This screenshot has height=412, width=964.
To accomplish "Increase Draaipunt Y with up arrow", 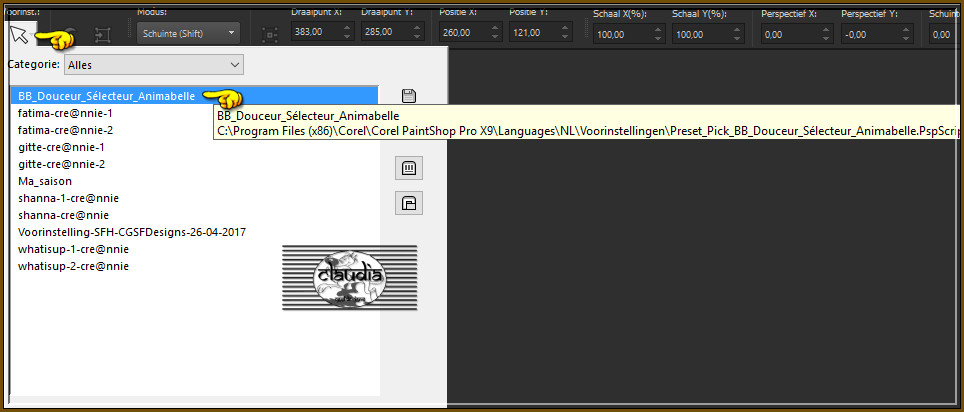I will point(417,28).
